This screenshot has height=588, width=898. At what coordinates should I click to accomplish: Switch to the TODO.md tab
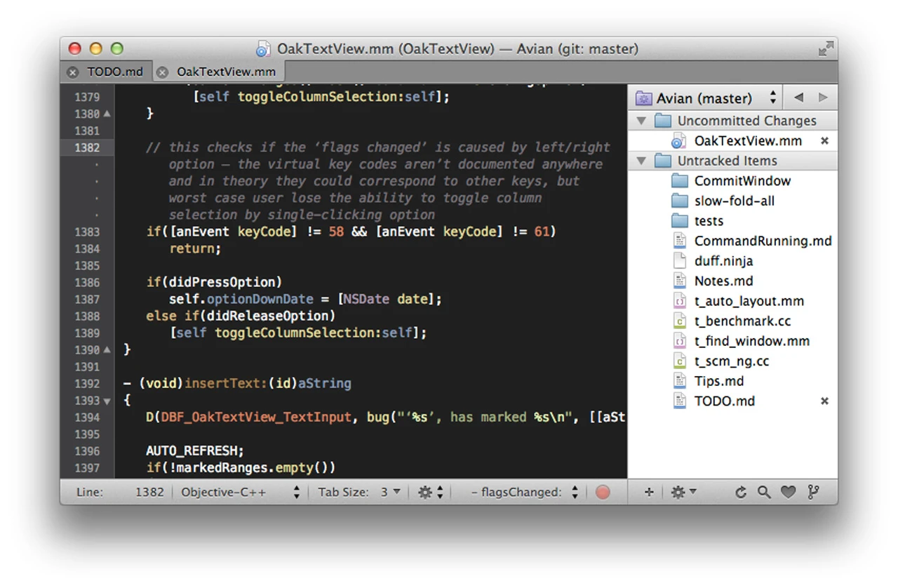114,72
